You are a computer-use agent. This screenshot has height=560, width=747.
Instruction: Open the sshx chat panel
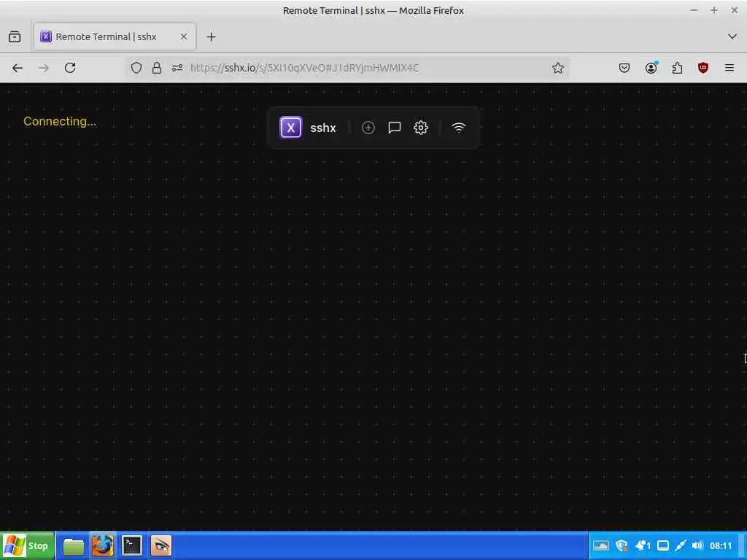pyautogui.click(x=395, y=128)
